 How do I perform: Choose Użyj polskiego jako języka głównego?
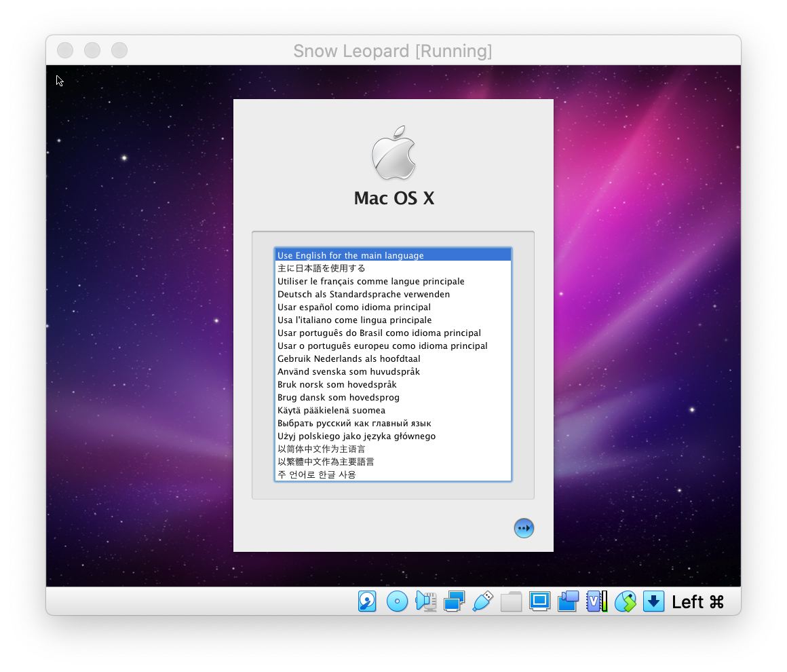click(393, 436)
